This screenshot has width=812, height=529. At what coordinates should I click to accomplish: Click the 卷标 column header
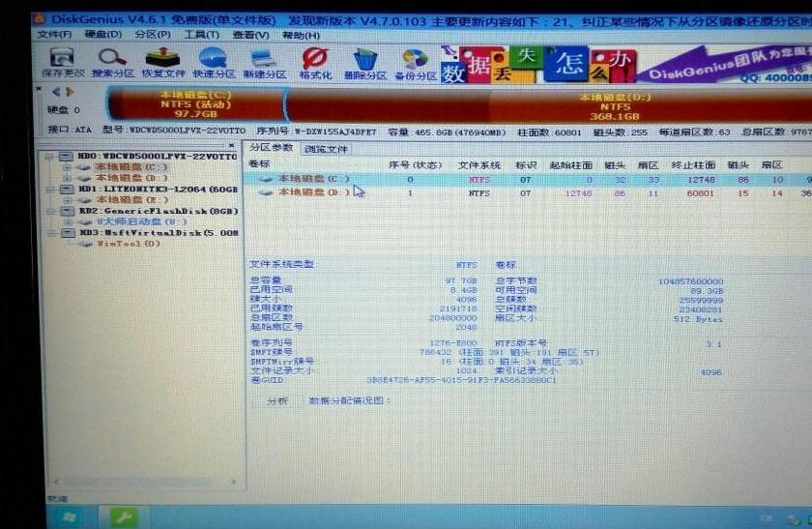point(259,163)
